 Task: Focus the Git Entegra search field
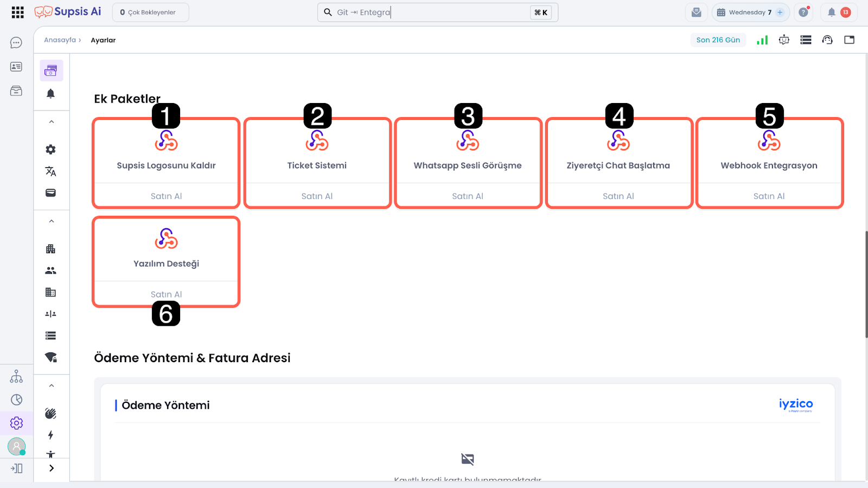click(x=429, y=12)
